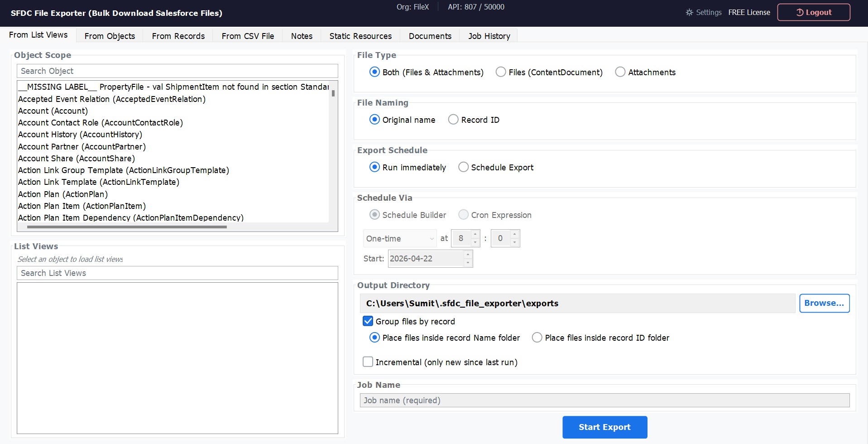868x444 pixels.
Task: Select Account (Account) in the object list
Action: pos(53,111)
